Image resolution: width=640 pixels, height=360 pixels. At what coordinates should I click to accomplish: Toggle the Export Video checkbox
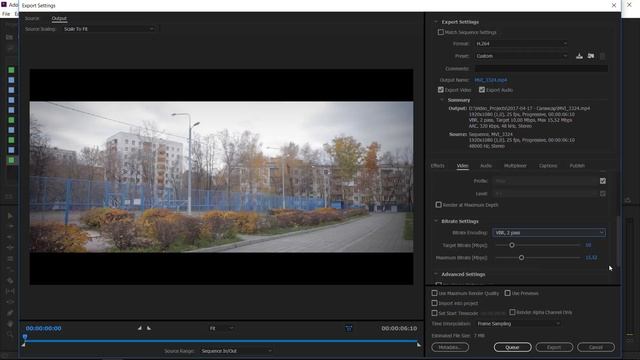(441, 89)
